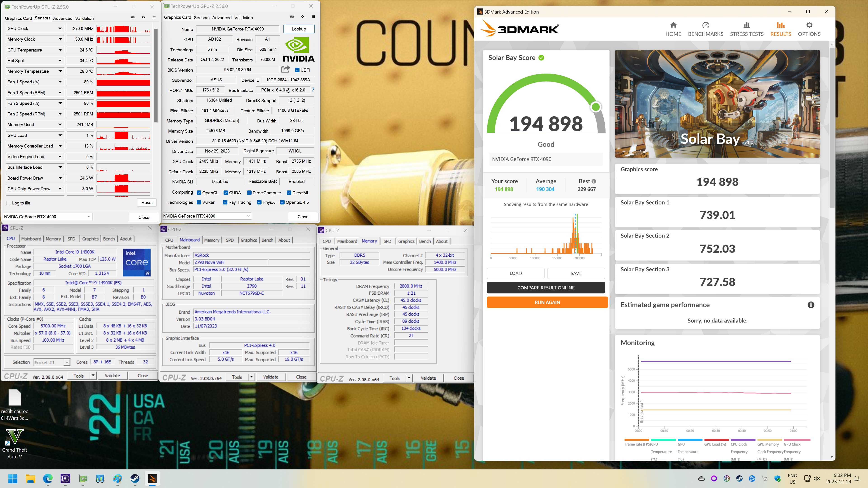Open Steam from taskbar

(135, 478)
